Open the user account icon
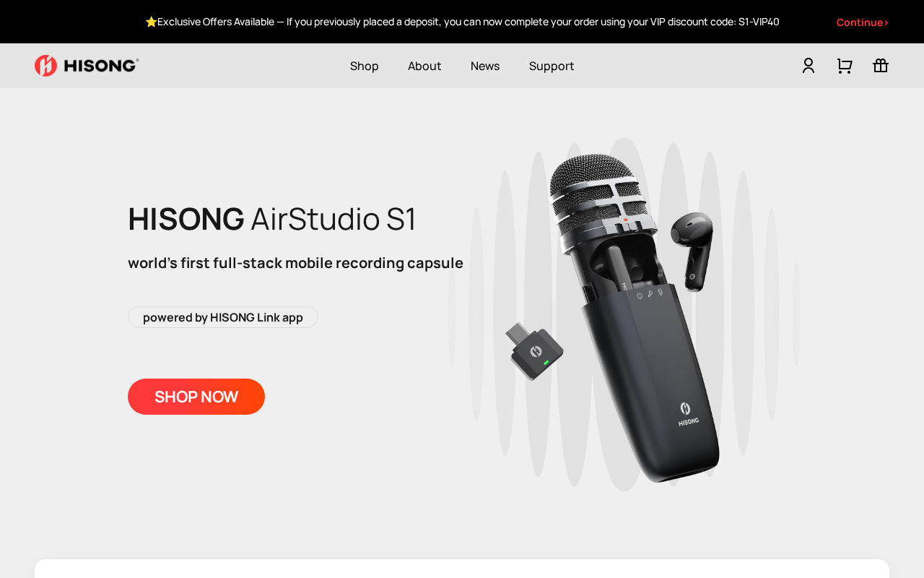Screen dimensions: 924x578 coord(808,66)
